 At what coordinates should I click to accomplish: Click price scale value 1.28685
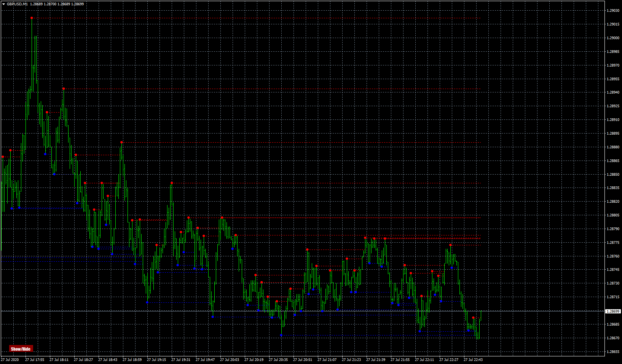613,324
